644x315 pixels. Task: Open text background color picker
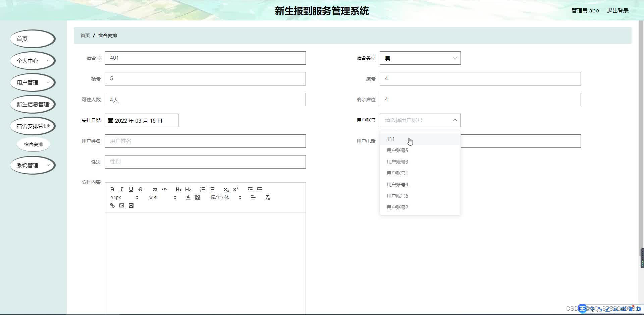point(198,197)
